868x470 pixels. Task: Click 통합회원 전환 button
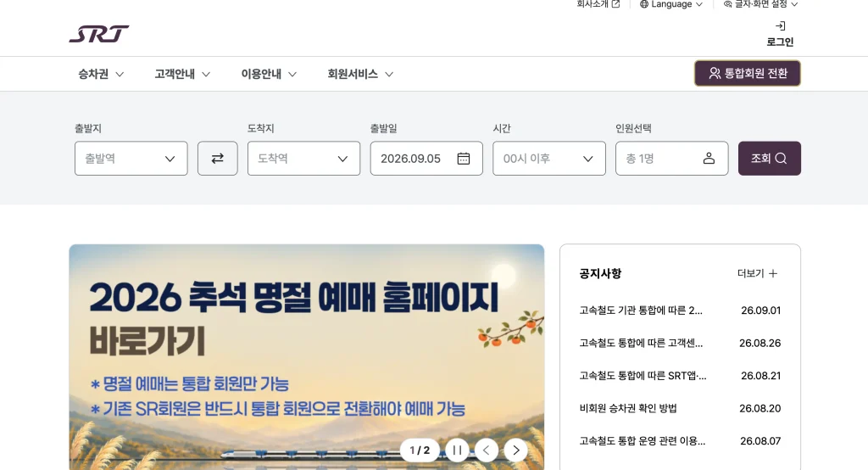click(x=748, y=73)
